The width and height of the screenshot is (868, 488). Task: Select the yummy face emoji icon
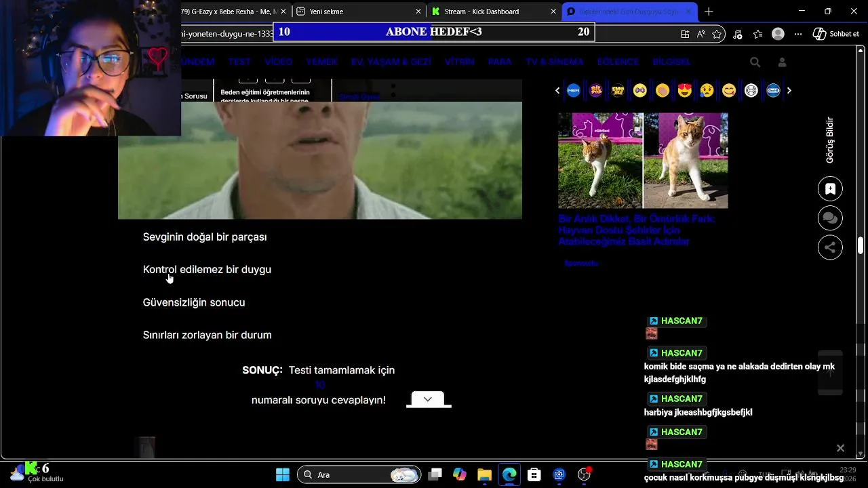click(x=729, y=90)
